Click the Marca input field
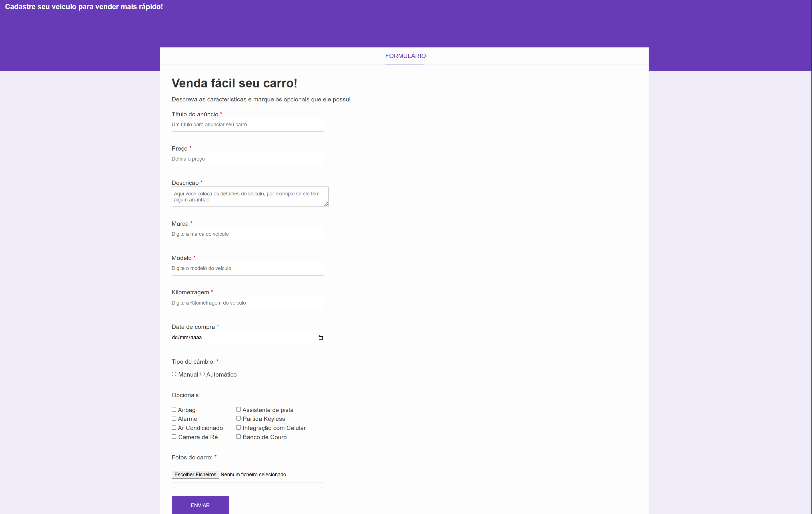The height and width of the screenshot is (514, 812). coord(247,234)
